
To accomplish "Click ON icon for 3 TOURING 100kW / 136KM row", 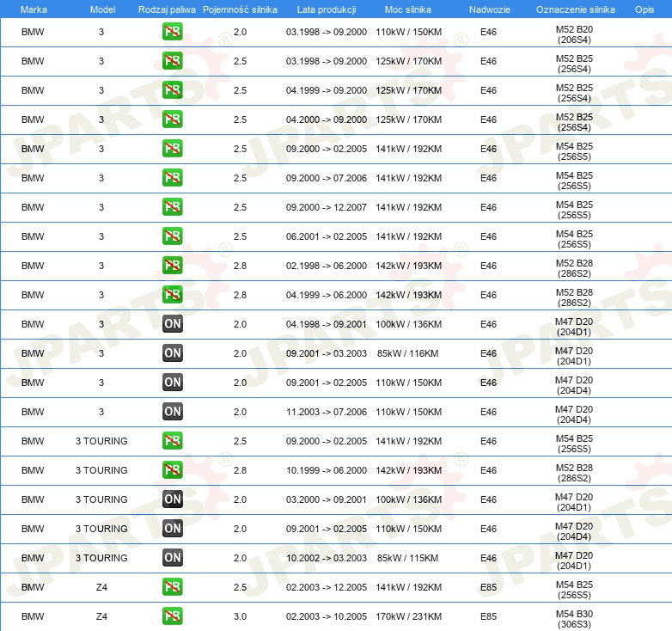I will [172, 499].
